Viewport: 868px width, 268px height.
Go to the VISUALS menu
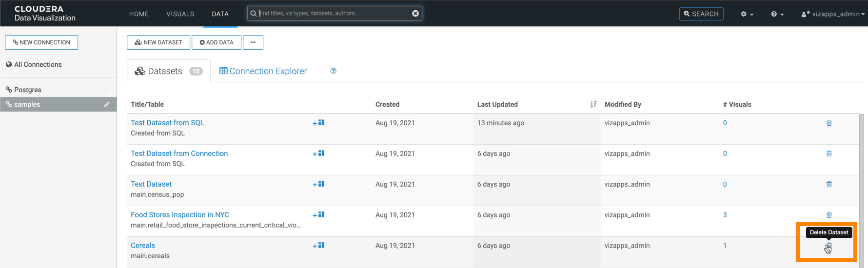click(x=180, y=14)
